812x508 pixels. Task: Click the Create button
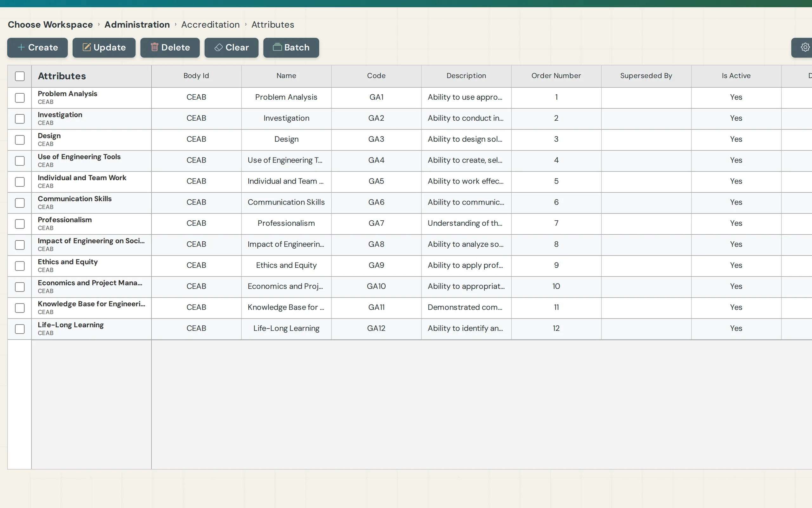coord(37,47)
